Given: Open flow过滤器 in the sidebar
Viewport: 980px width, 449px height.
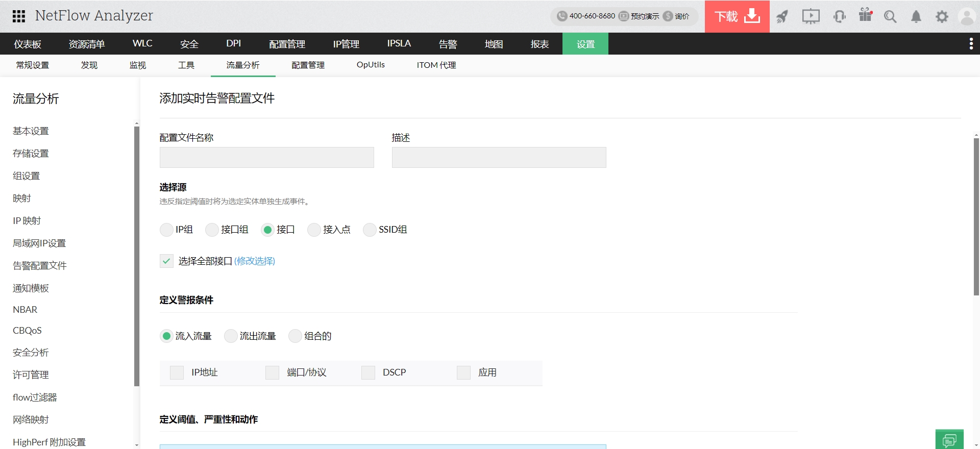Looking at the screenshot, I should point(35,397).
